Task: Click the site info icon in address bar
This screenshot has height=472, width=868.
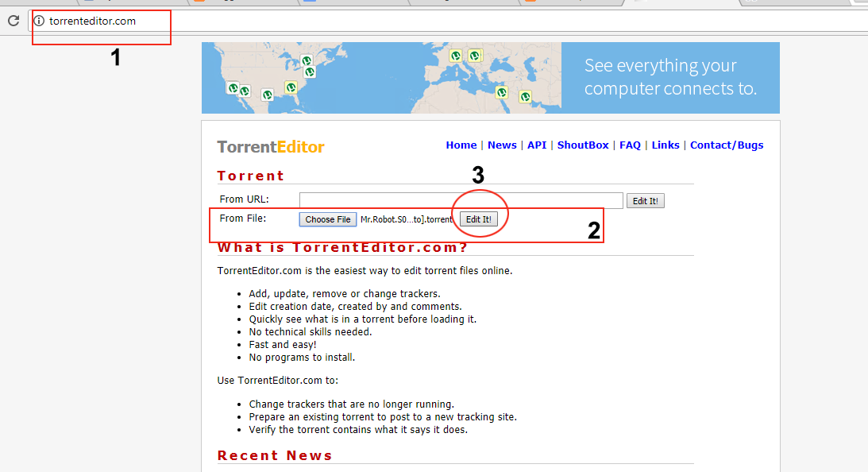Action: coord(39,21)
